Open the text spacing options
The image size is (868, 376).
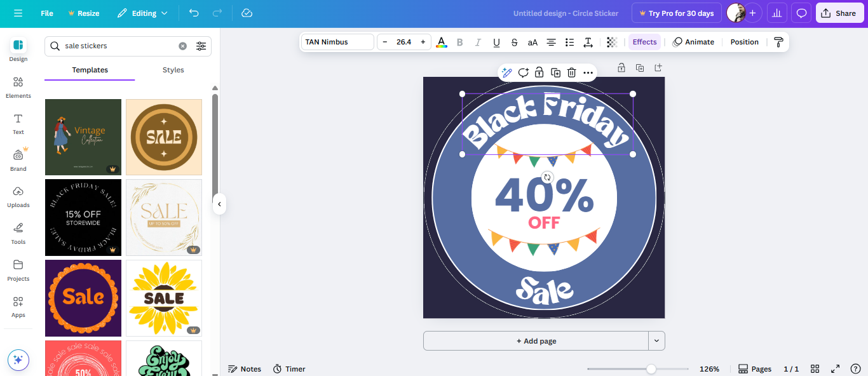tap(588, 42)
